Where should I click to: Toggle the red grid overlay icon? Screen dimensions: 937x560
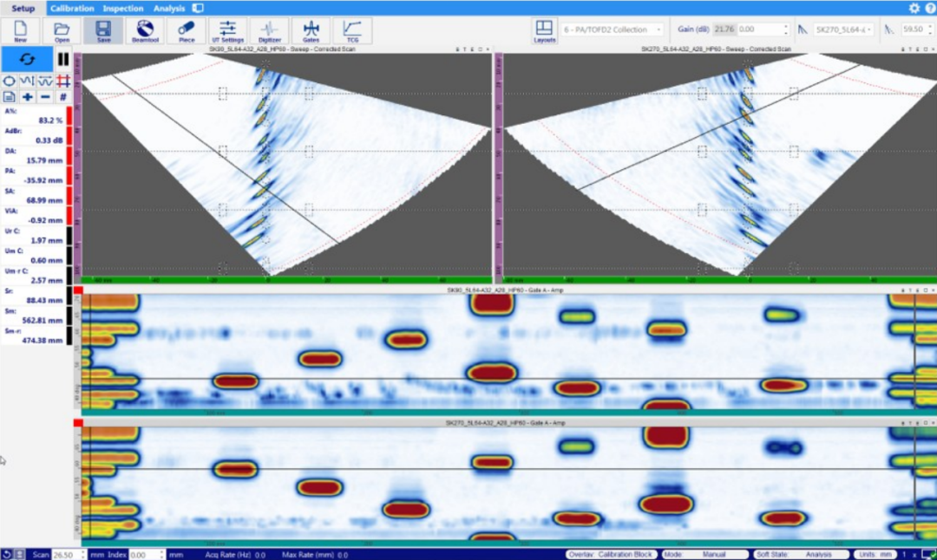62,81
